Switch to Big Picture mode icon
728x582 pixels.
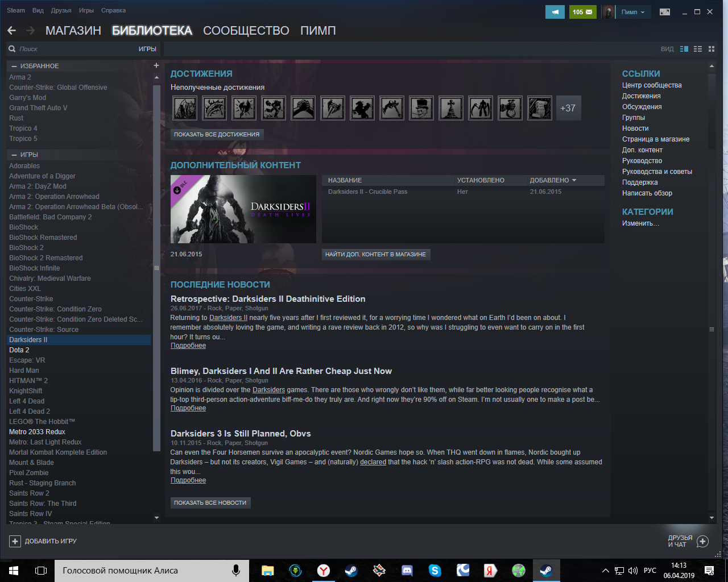click(x=665, y=12)
